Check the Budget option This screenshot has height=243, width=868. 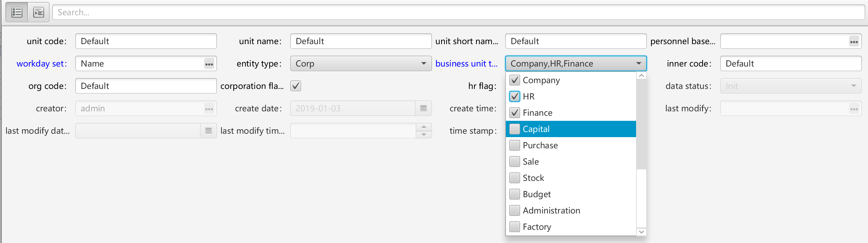[515, 194]
